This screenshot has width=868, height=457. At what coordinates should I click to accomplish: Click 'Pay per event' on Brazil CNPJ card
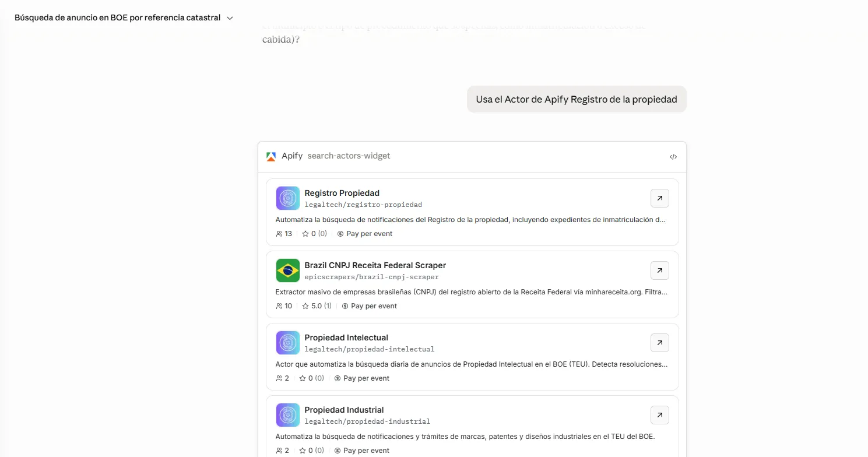(374, 306)
